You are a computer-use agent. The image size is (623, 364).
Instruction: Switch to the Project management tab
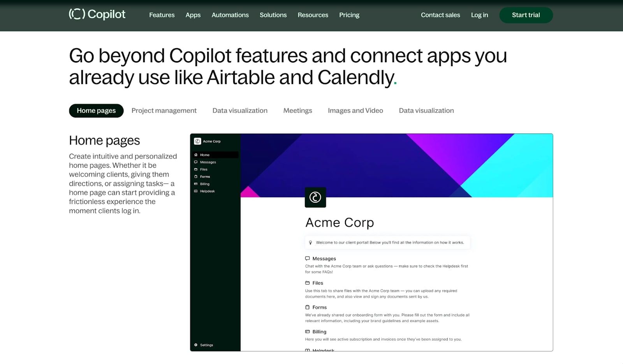[x=164, y=111]
